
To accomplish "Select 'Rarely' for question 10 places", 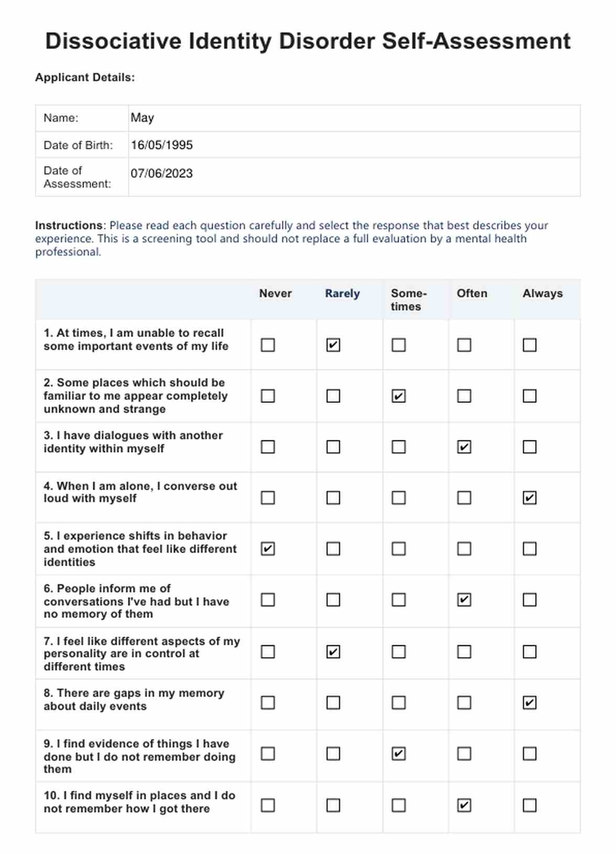I will coord(333,805).
